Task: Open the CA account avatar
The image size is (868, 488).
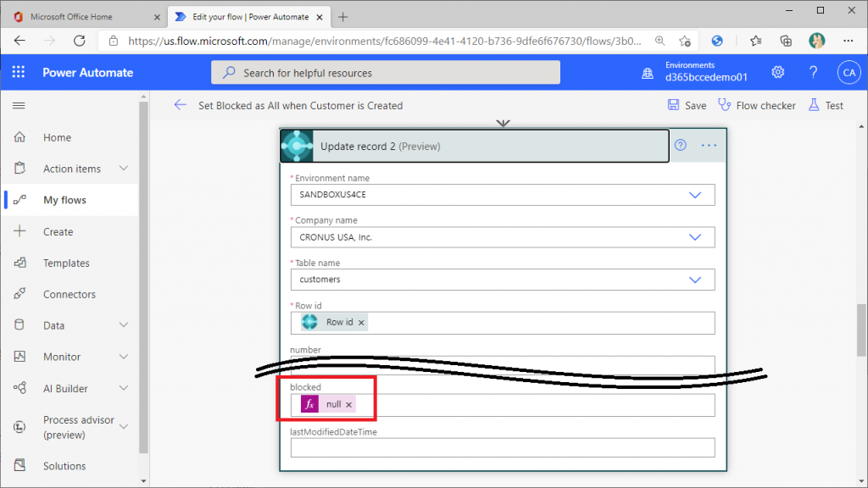Action: click(x=849, y=73)
